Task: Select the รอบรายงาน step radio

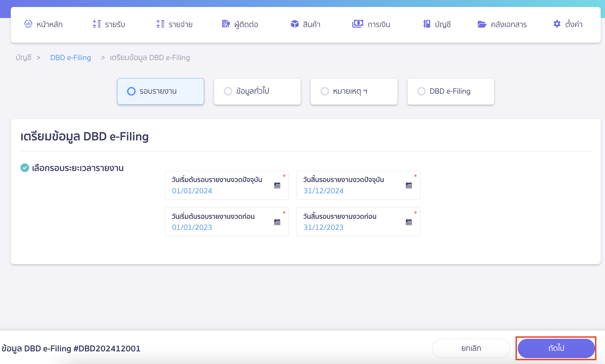Action: (x=131, y=91)
